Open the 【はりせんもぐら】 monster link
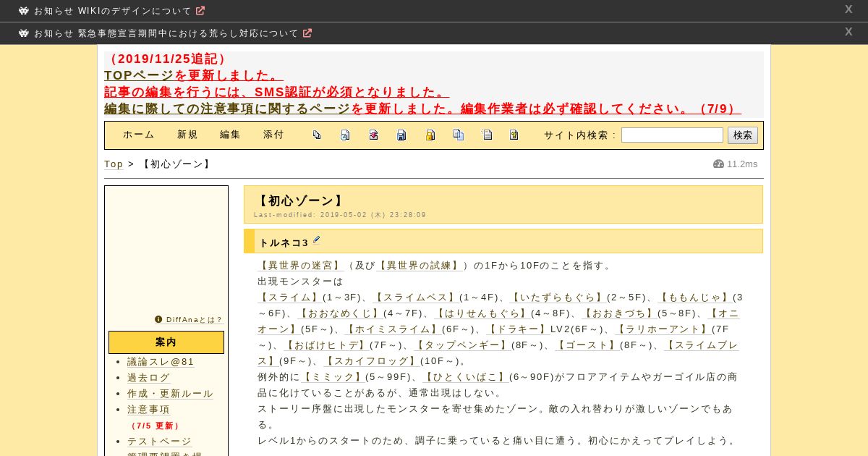 tap(482, 313)
